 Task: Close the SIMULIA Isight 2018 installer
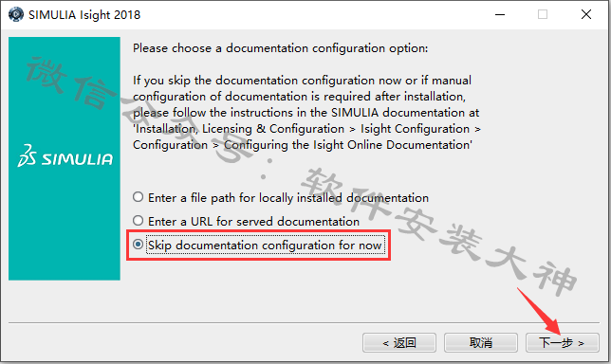[586, 14]
